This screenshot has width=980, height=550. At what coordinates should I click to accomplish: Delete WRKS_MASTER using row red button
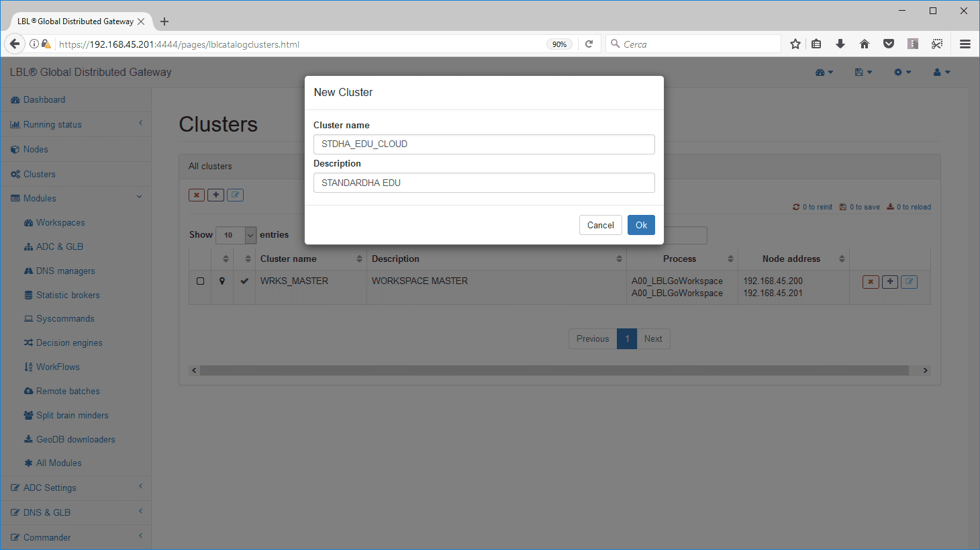pyautogui.click(x=871, y=281)
